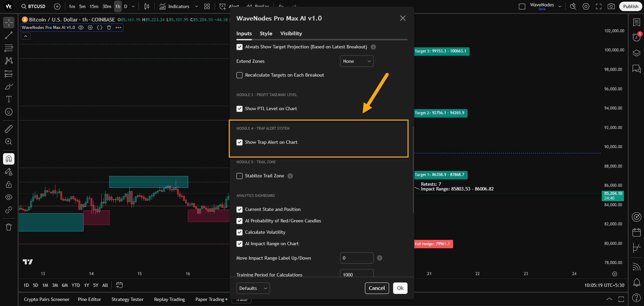Click the Publish button
Image resolution: width=644 pixels, height=306 pixels.
tap(630, 6)
